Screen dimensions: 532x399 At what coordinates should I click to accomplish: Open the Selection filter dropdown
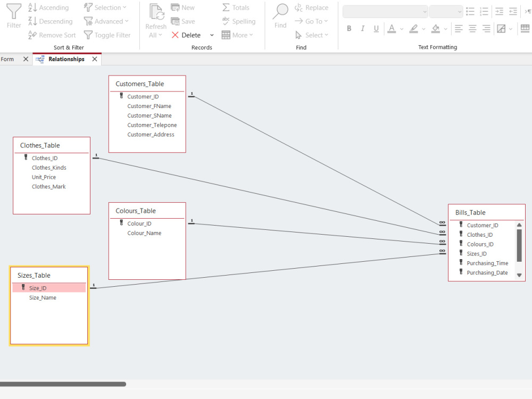click(105, 7)
